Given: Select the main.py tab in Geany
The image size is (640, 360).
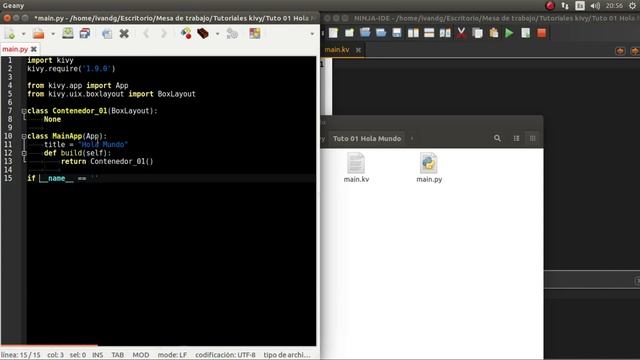Looking at the screenshot, I should click(15, 49).
